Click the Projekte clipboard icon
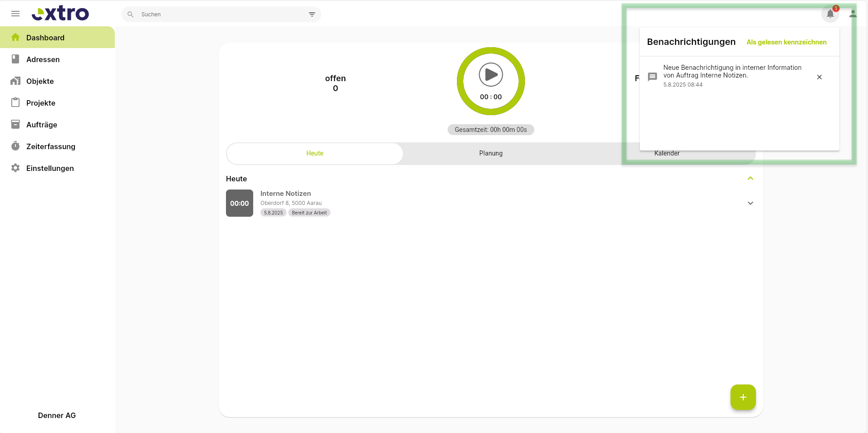The image size is (868, 433). [15, 102]
